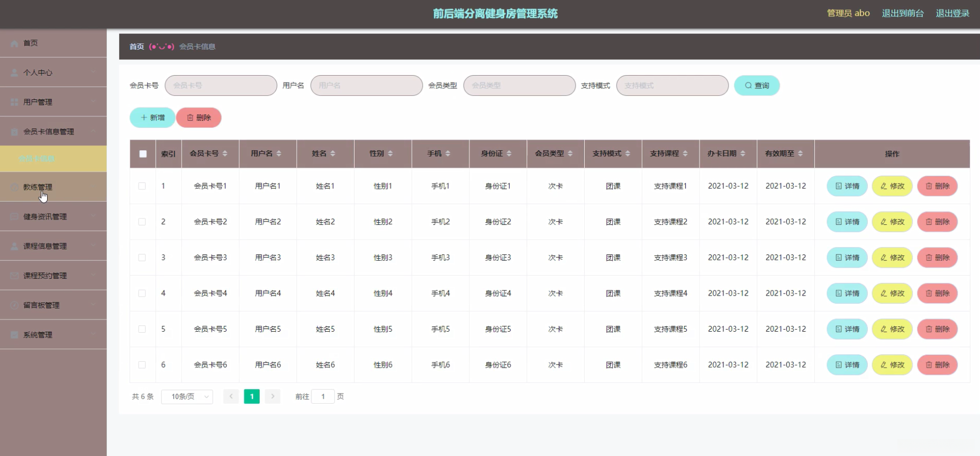980x456 pixels.
Task: Click the magnifier icon on 查询 button
Action: point(748,86)
